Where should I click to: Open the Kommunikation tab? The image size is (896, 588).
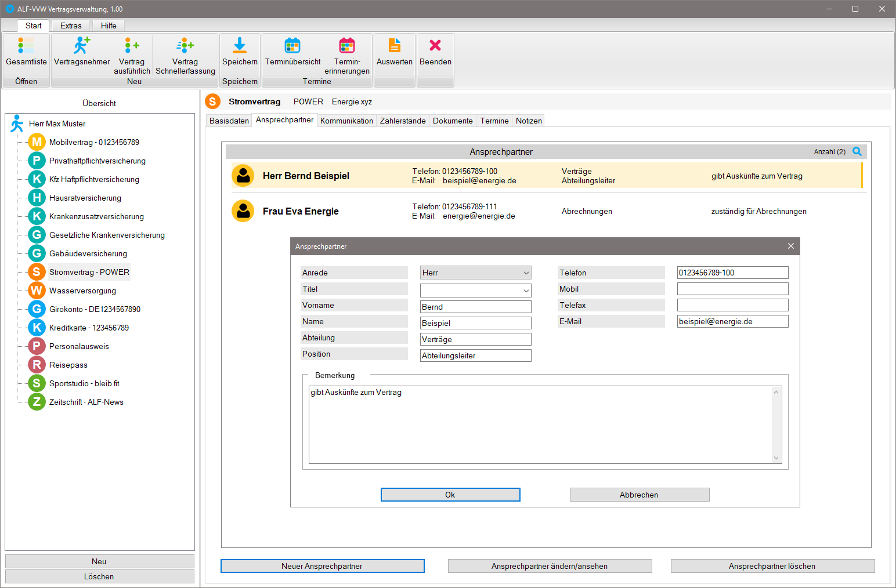(346, 121)
